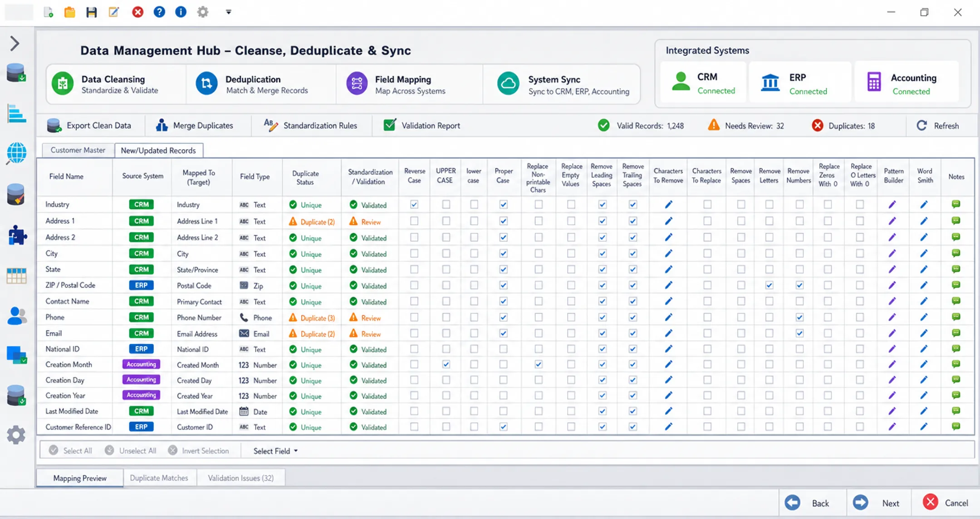Image resolution: width=980 pixels, height=519 pixels.
Task: Click Select All
Action: coord(70,450)
